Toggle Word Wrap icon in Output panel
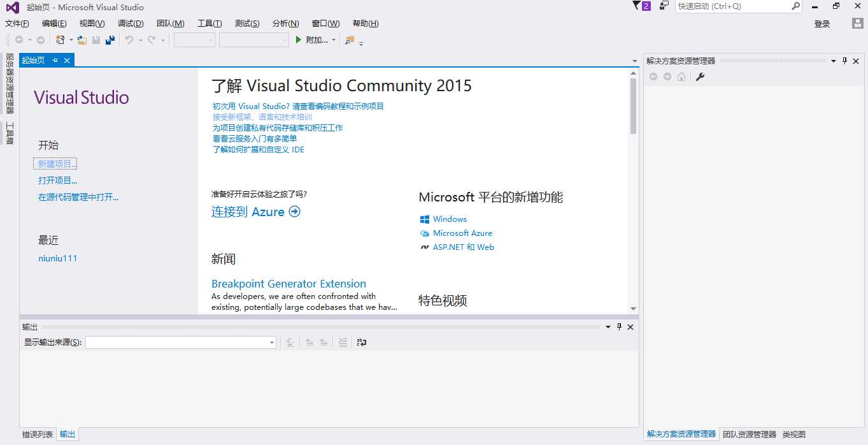Screen dimensions: 868x445 (x=362, y=342)
